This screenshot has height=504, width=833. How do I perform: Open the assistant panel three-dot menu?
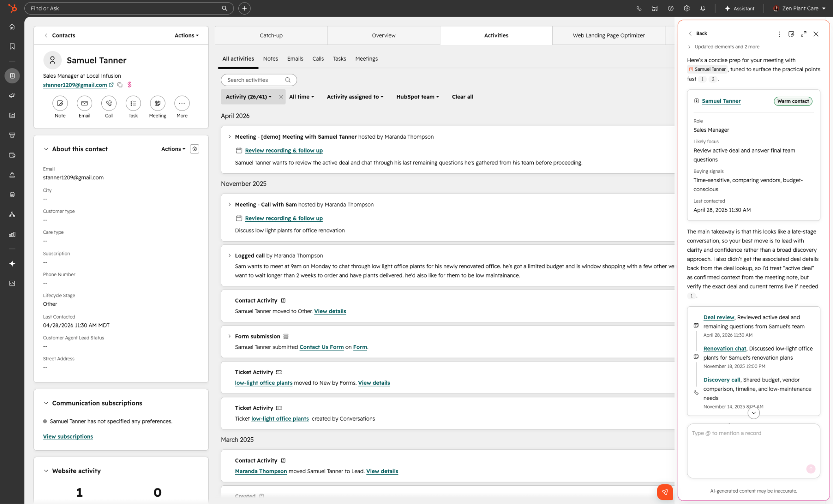pos(779,34)
